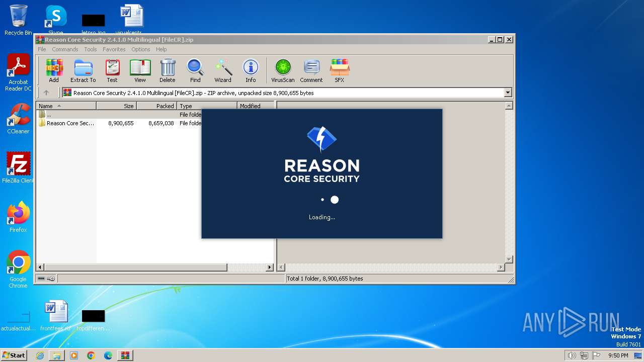This screenshot has height=362, width=644.
Task: Click right pane scroll up arrow
Action: (x=509, y=106)
